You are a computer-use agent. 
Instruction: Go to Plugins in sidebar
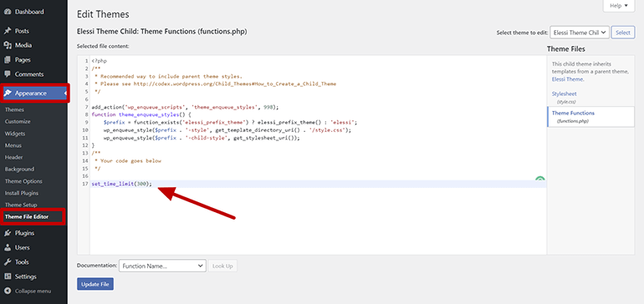pos(24,233)
